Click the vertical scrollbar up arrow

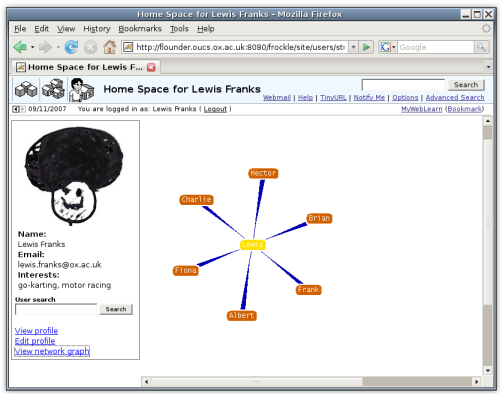coord(488,121)
